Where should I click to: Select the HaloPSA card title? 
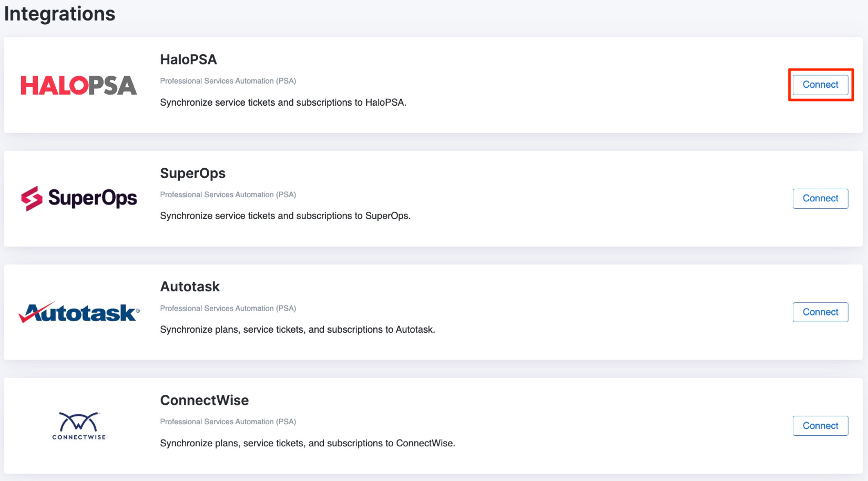pyautogui.click(x=188, y=59)
